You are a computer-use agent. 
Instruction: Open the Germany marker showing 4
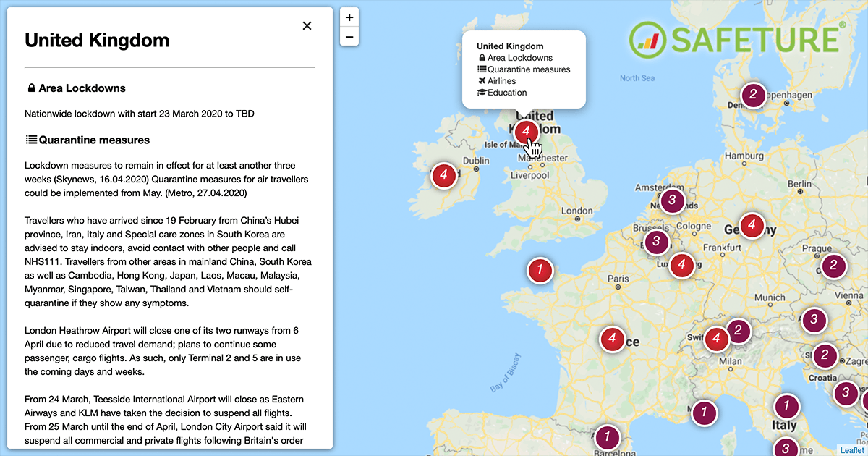point(752,225)
